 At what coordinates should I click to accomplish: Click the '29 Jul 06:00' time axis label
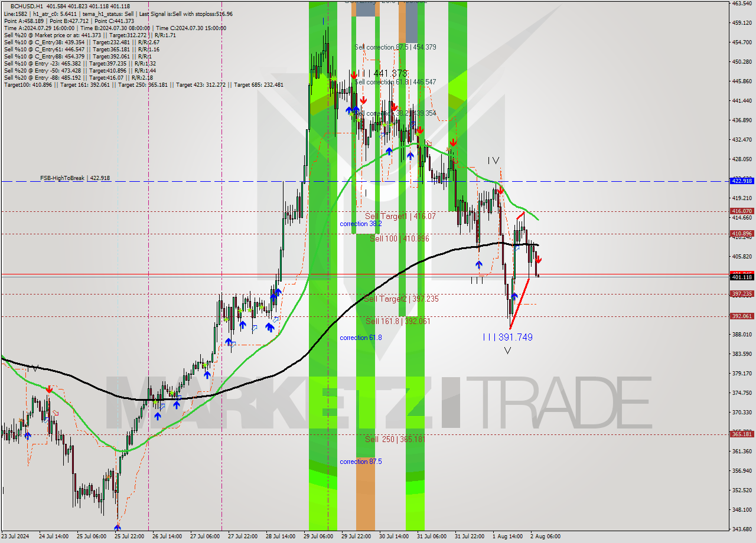(318, 537)
